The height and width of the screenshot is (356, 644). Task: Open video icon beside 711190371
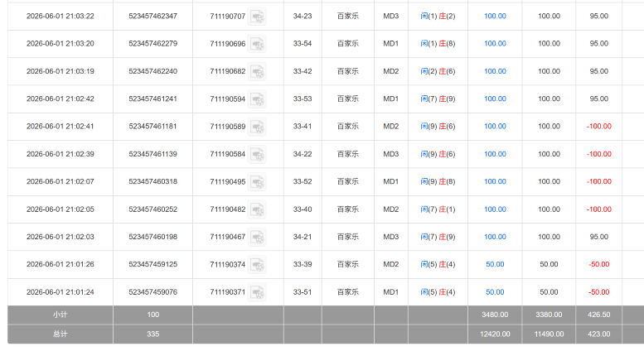coord(257,293)
